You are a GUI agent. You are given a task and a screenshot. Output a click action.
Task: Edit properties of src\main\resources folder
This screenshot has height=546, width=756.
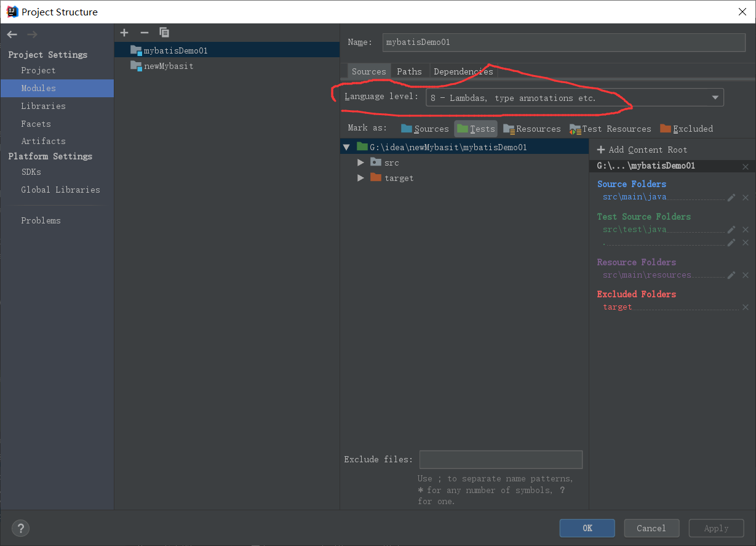(x=731, y=275)
